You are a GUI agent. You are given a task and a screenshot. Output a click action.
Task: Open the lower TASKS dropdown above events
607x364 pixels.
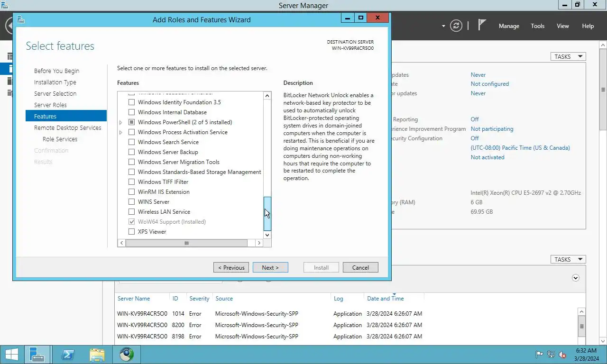568,259
